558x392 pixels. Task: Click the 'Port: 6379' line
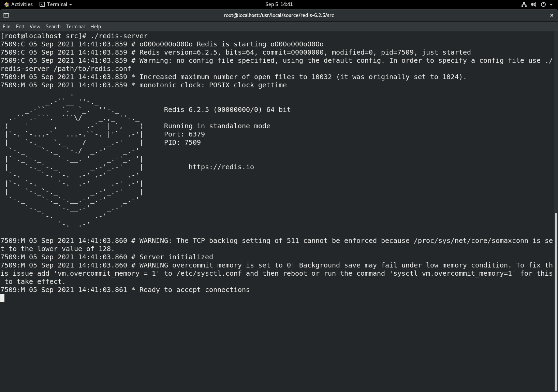185,134
